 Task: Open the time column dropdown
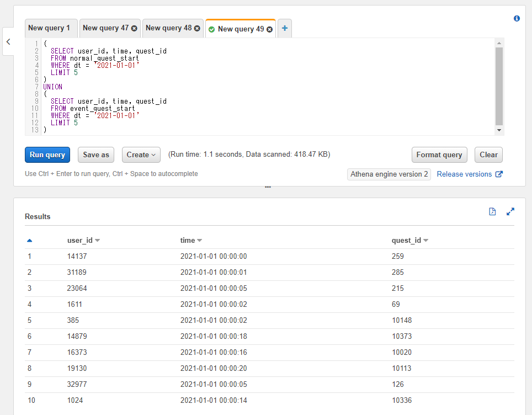click(x=200, y=241)
